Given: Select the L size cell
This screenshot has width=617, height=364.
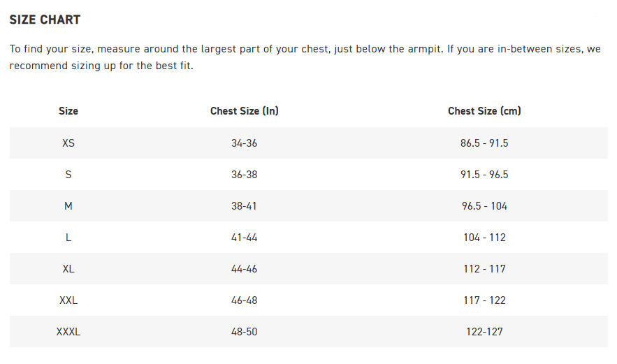Looking at the screenshot, I should pyautogui.click(x=68, y=238).
